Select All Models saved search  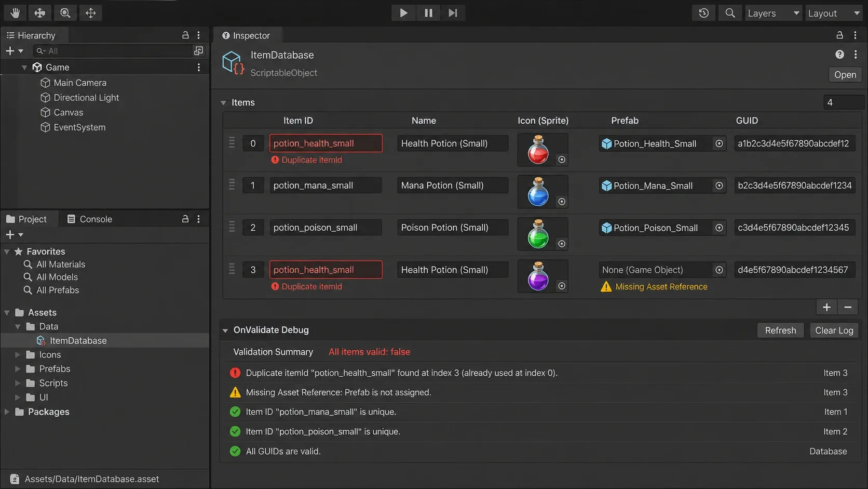[x=51, y=277]
